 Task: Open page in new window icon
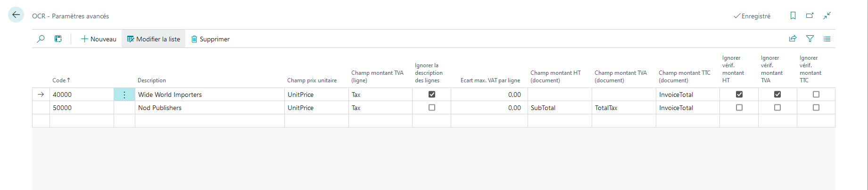810,16
